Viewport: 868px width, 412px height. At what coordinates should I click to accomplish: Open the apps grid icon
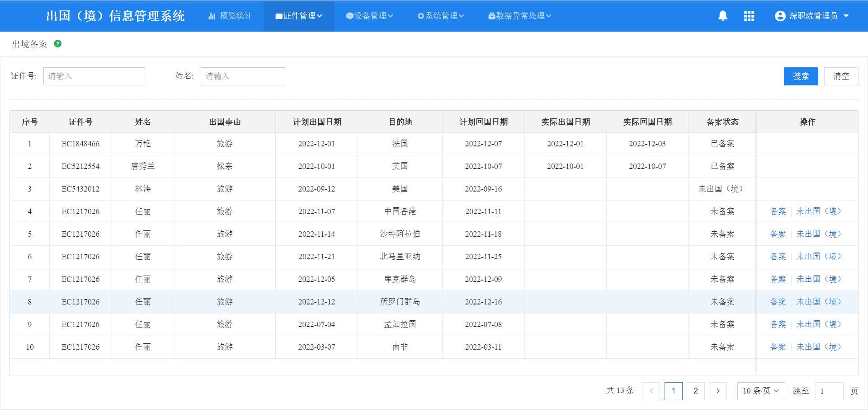pyautogui.click(x=749, y=16)
